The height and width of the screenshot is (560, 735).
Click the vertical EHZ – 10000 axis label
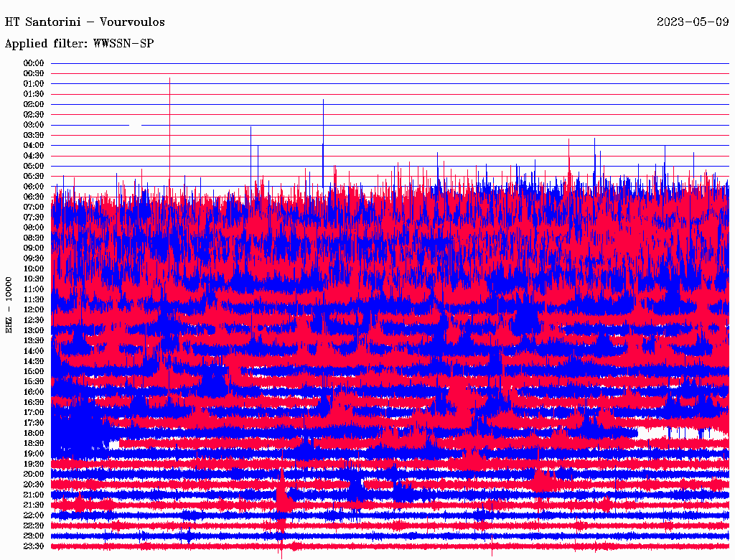9,304
